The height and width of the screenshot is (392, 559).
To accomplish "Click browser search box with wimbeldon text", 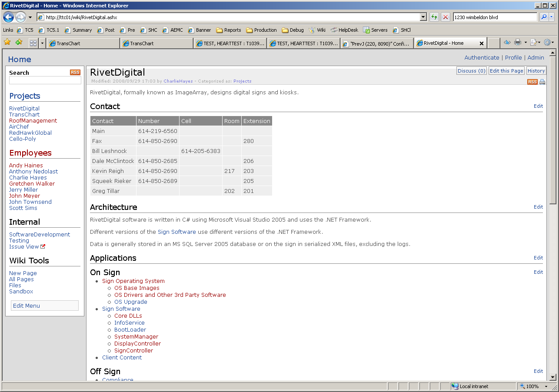I will pyautogui.click(x=495, y=17).
